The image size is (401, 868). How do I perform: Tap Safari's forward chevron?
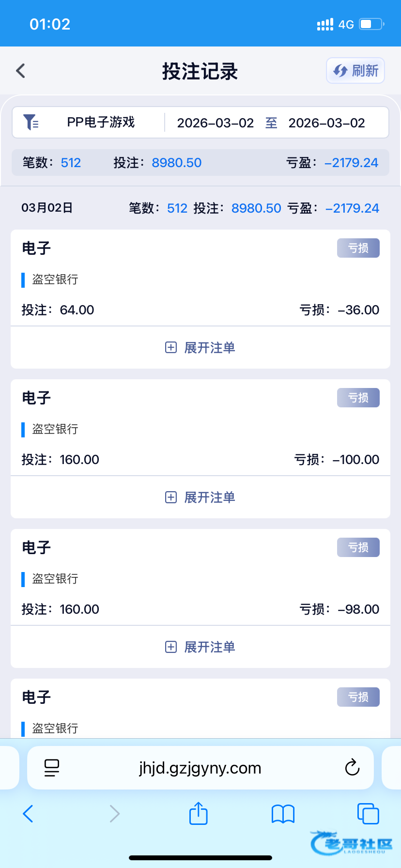114,814
